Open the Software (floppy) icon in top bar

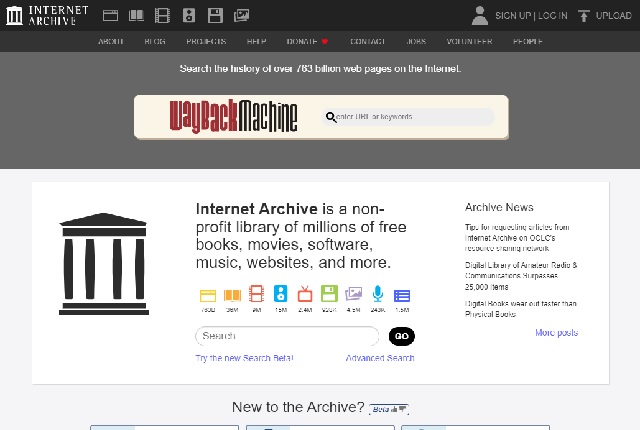(215, 16)
